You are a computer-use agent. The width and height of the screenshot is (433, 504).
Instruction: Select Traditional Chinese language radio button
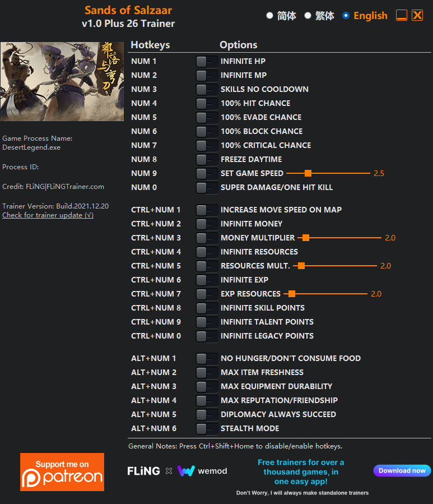[x=308, y=16]
